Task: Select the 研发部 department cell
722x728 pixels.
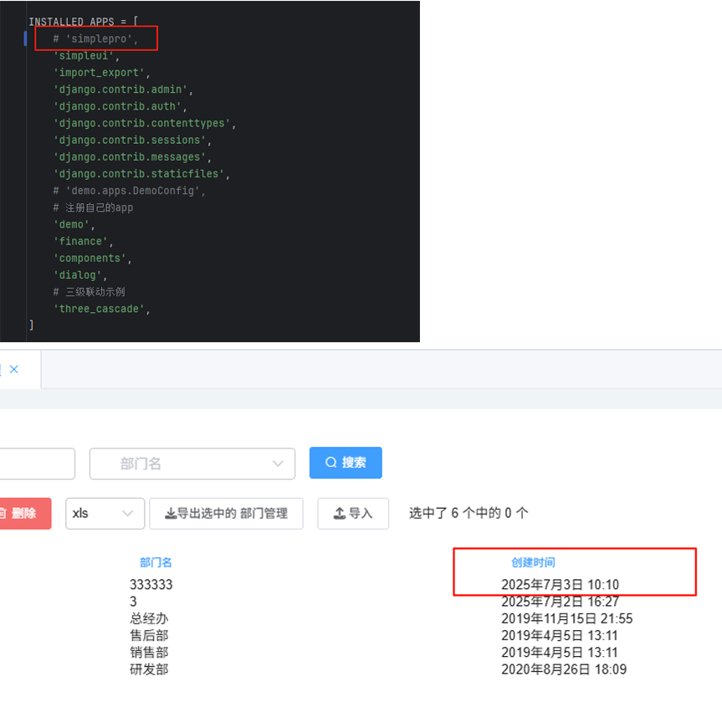Action: [x=149, y=669]
